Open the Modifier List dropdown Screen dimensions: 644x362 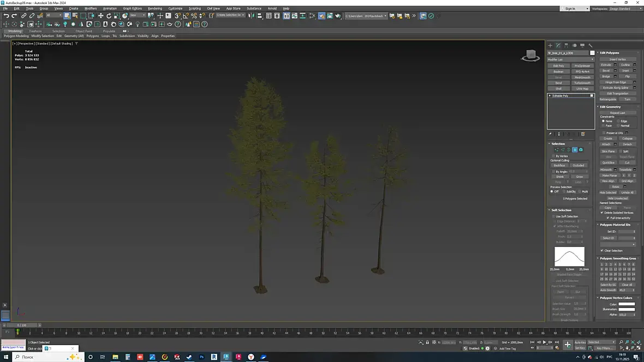pos(570,59)
